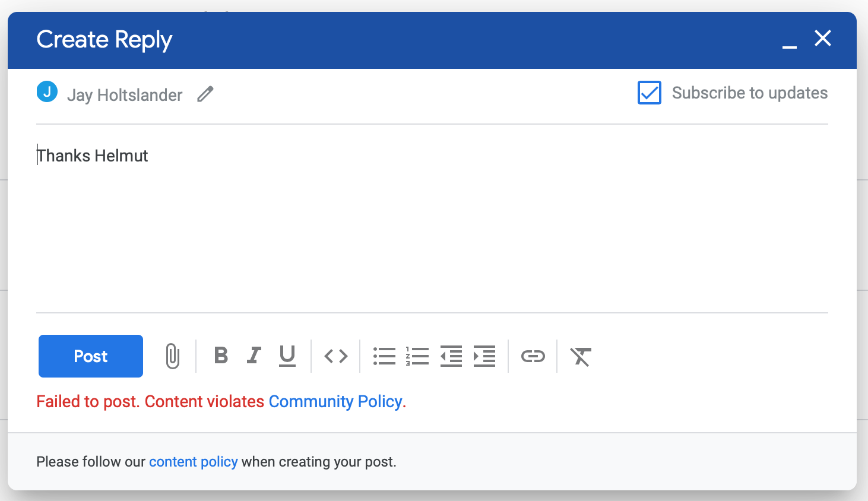Click the Post button
The height and width of the screenshot is (501, 868).
90,356
